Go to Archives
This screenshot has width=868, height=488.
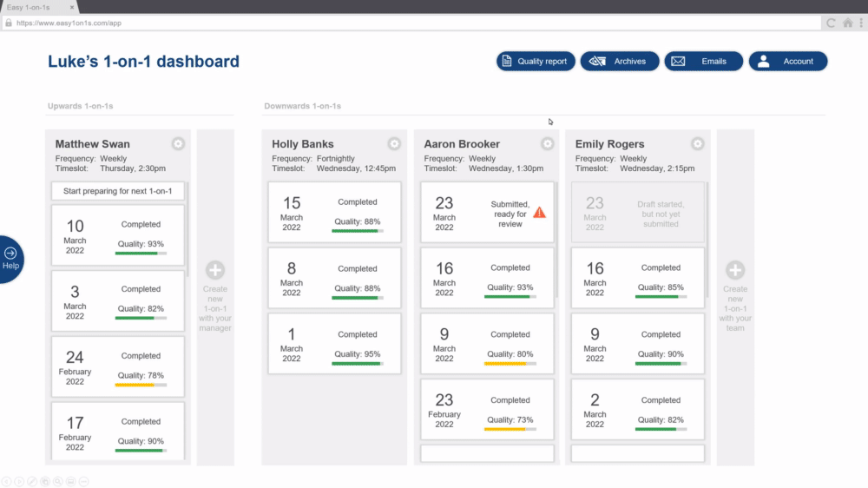click(x=619, y=62)
